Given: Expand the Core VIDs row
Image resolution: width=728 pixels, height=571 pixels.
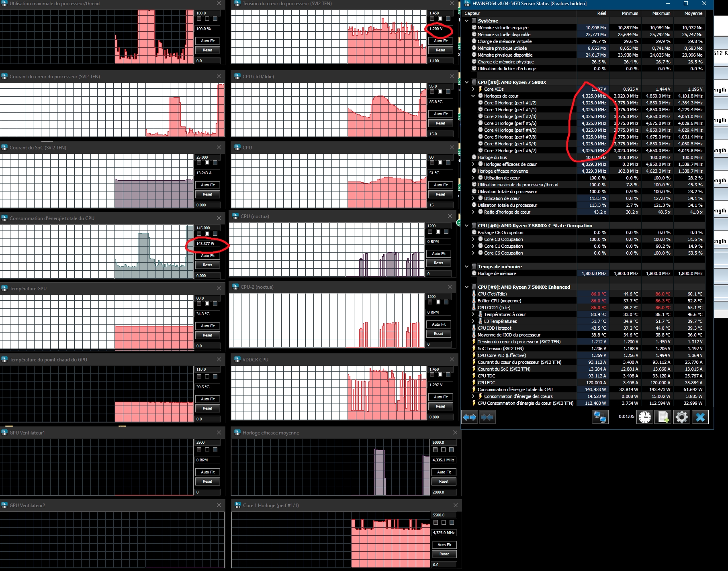Looking at the screenshot, I should pyautogui.click(x=473, y=89).
